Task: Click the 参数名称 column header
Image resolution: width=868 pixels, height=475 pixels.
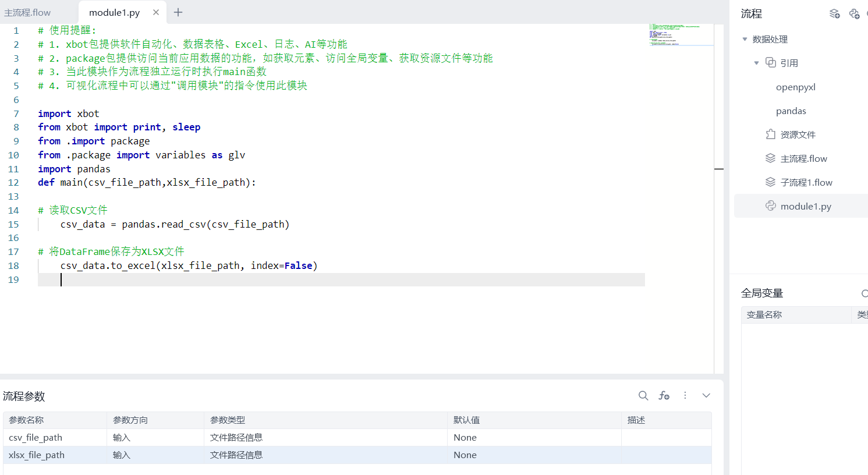Action: click(26, 420)
